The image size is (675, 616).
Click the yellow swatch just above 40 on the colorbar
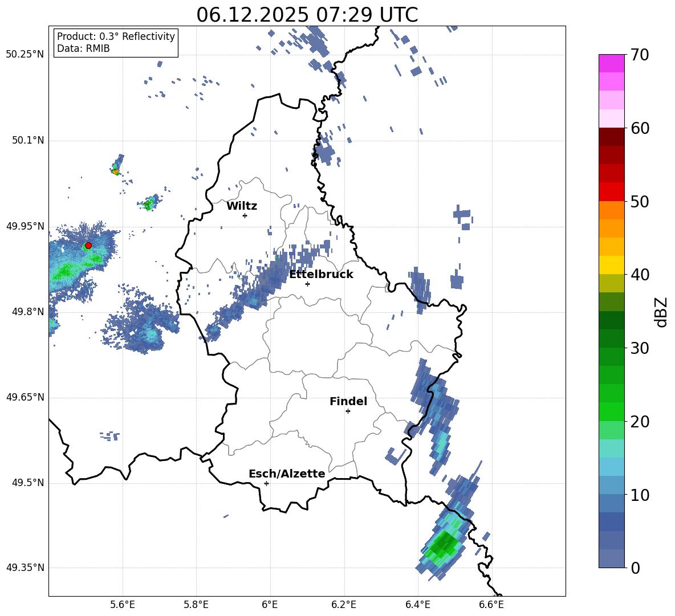(x=611, y=265)
